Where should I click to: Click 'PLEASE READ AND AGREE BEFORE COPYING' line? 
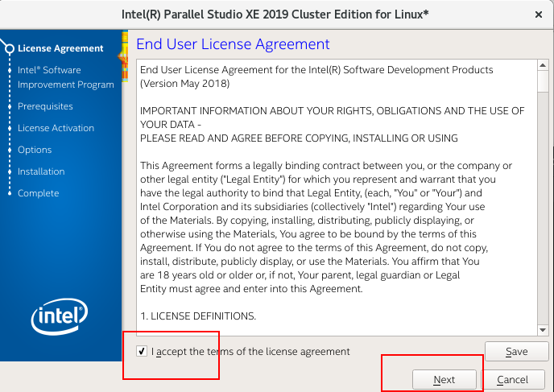click(299, 138)
